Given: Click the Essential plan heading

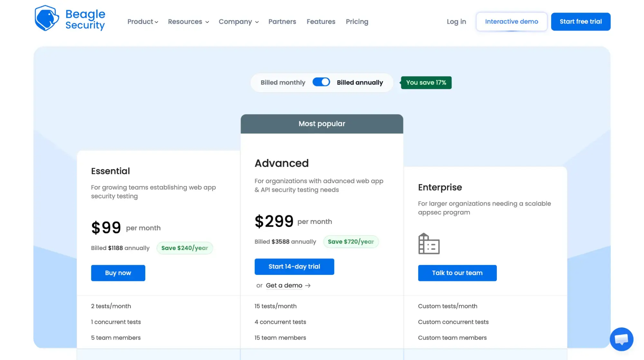Looking at the screenshot, I should pos(111,171).
